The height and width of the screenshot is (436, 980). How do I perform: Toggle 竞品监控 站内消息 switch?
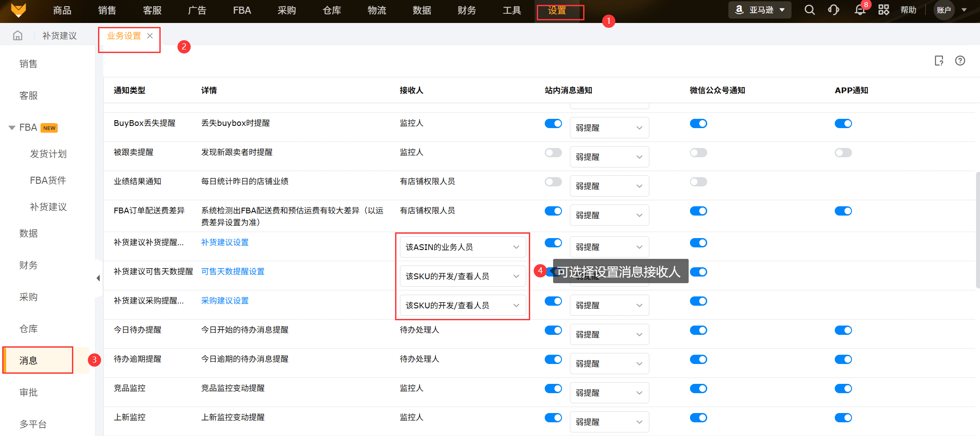[x=553, y=388]
